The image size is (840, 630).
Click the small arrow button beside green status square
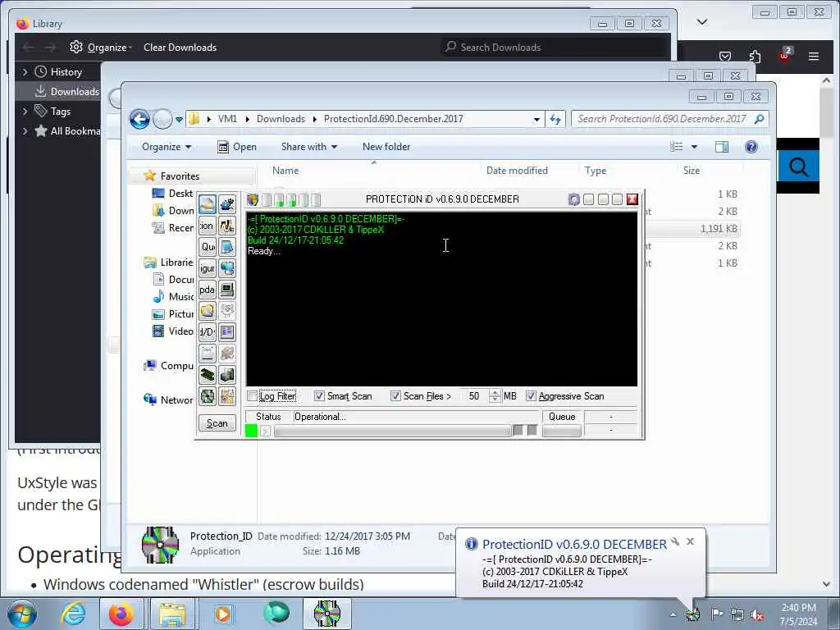(265, 431)
